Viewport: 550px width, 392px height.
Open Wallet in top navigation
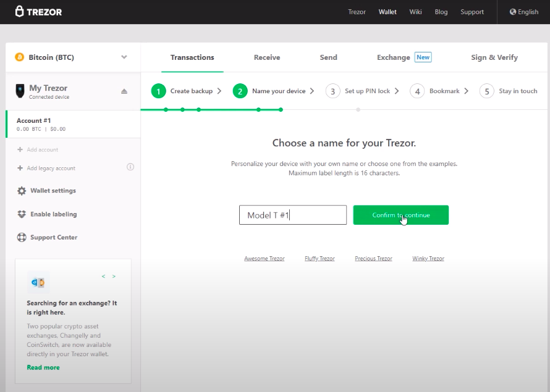[x=387, y=12]
